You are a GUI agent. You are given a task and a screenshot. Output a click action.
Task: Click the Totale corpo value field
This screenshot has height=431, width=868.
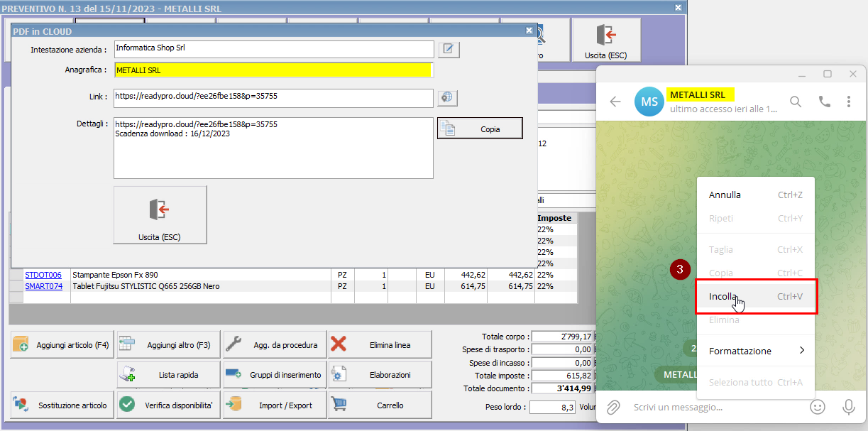click(x=561, y=337)
